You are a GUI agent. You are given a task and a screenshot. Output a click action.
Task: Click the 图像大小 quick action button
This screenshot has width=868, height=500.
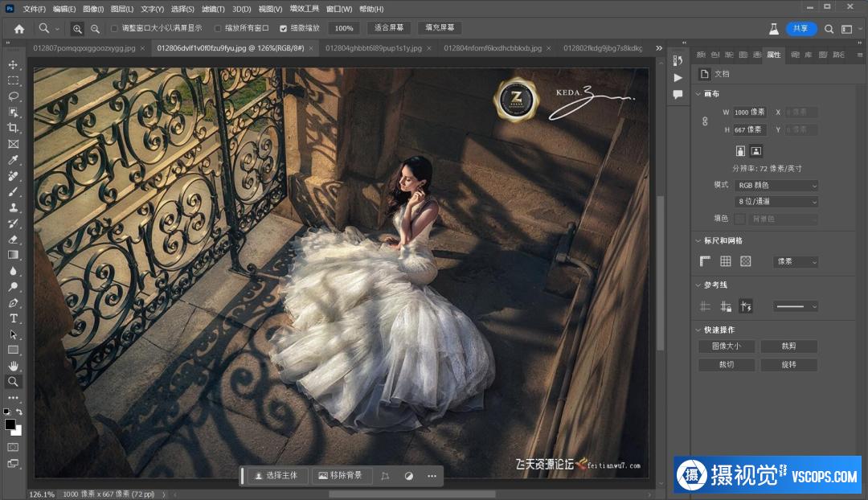coord(727,346)
